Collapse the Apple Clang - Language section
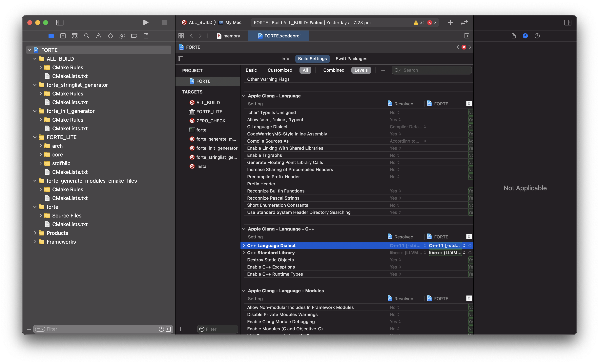Screen dimensions: 599x364 (244, 96)
